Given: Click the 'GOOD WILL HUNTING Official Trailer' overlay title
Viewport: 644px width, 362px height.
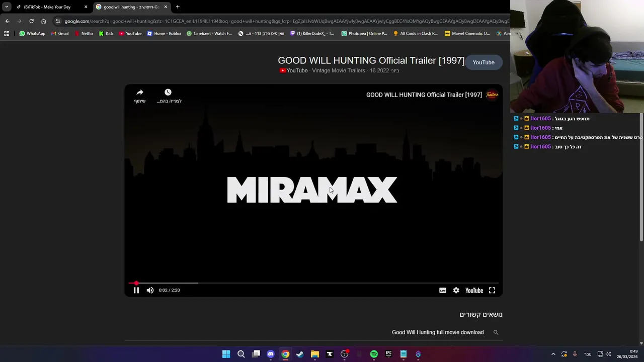Looking at the screenshot, I should (x=424, y=95).
